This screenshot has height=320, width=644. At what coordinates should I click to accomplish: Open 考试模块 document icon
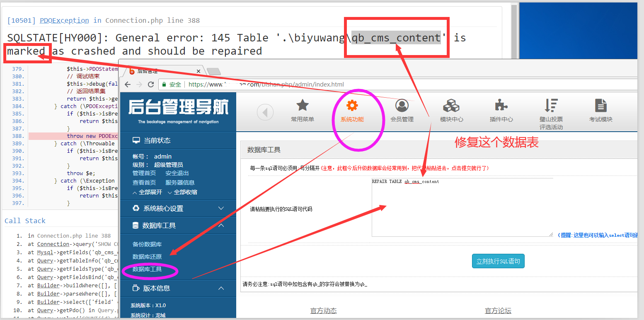click(x=600, y=106)
